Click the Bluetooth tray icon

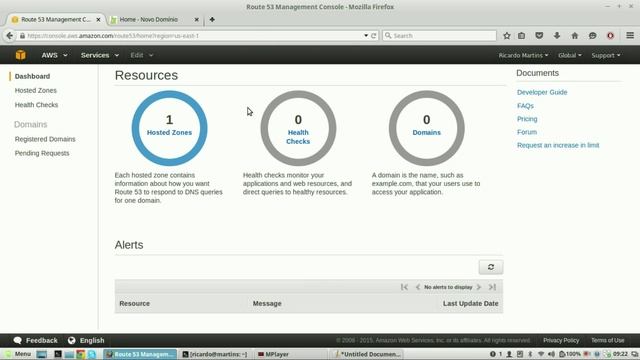coord(530,354)
